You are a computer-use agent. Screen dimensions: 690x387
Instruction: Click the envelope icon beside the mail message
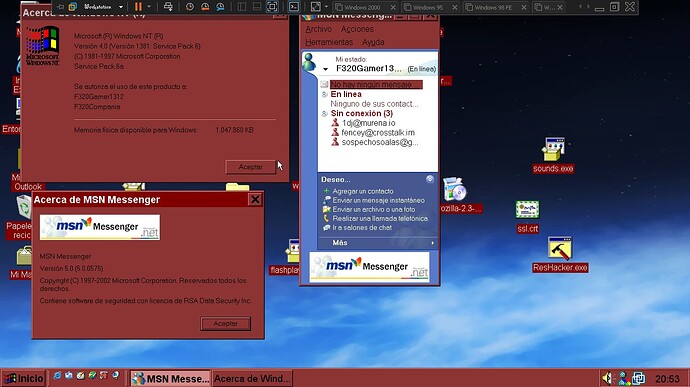(x=324, y=84)
